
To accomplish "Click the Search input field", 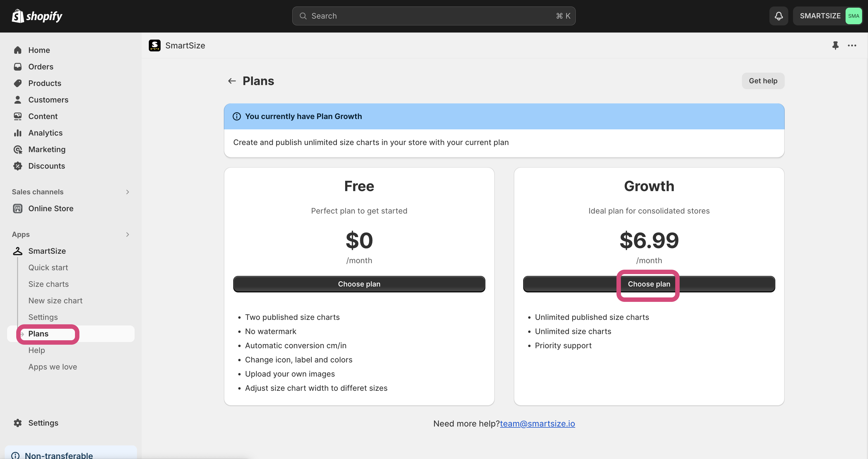I will tap(434, 16).
